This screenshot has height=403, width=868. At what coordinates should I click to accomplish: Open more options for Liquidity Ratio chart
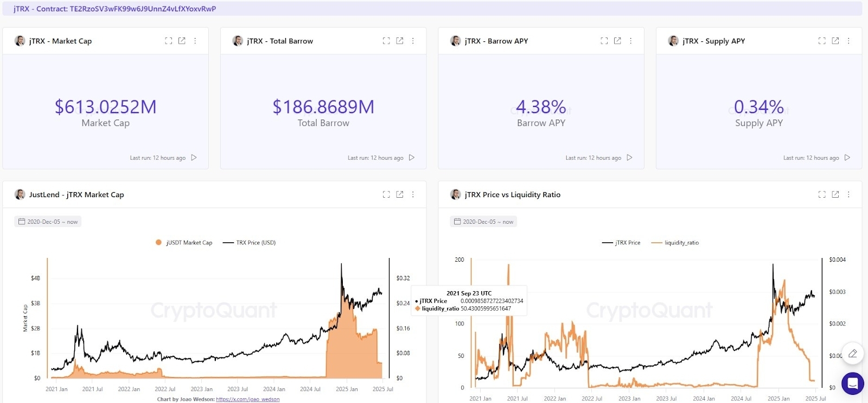(x=848, y=194)
